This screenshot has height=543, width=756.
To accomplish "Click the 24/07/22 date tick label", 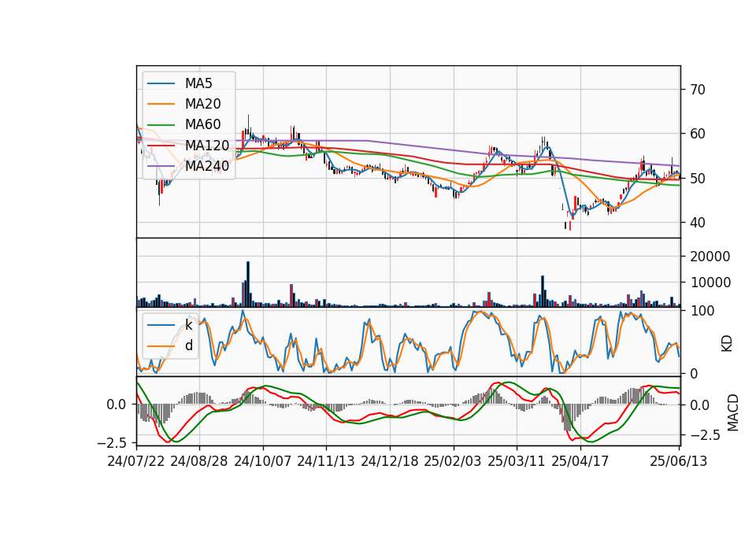I will [136, 461].
